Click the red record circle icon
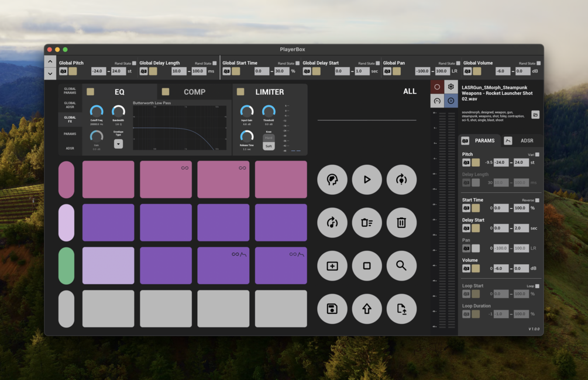This screenshot has height=380, width=588. click(x=437, y=87)
